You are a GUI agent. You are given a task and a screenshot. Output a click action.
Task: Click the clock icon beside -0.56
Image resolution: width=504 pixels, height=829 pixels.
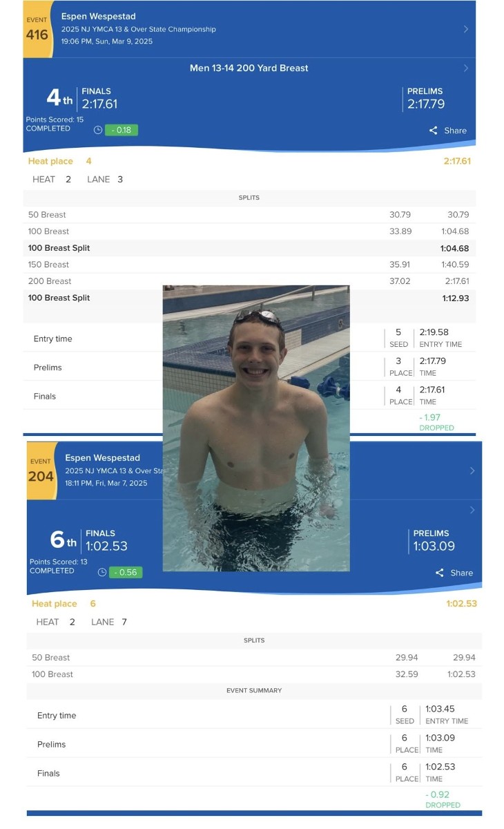tap(102, 572)
